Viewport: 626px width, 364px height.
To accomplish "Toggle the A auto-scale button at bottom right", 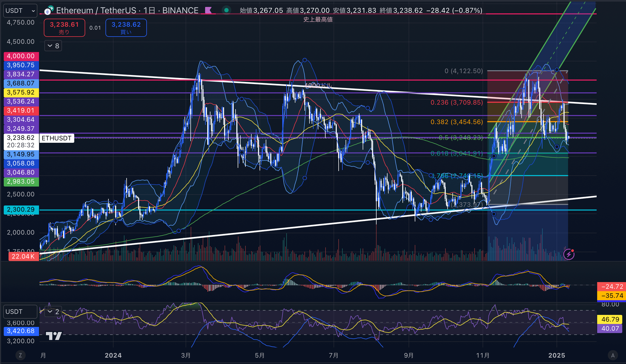I will 613,355.
